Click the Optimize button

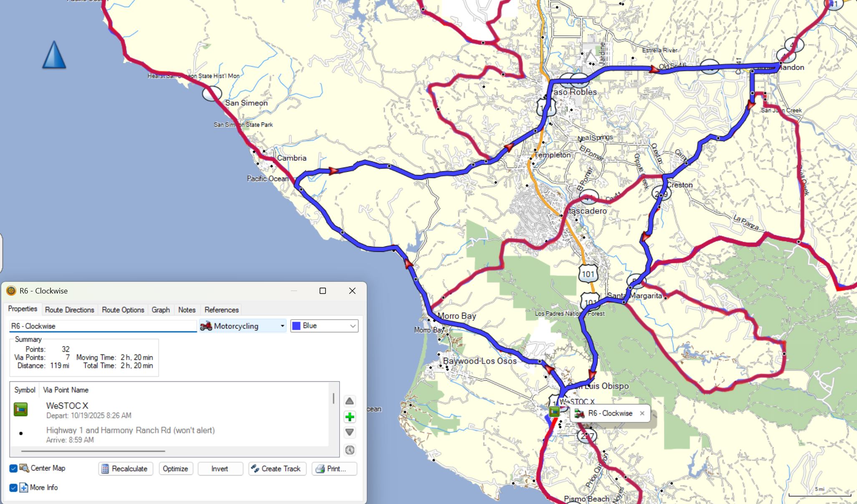point(175,469)
